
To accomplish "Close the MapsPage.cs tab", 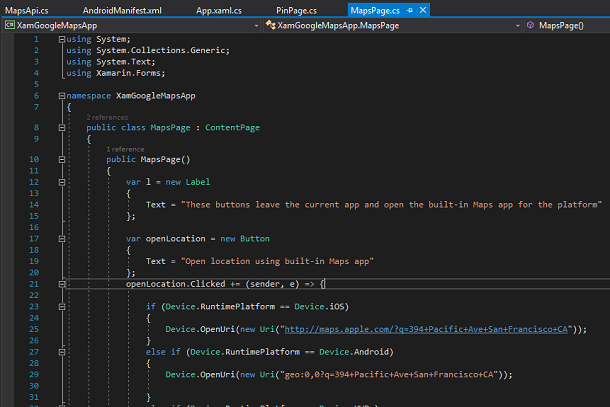I will [423, 10].
